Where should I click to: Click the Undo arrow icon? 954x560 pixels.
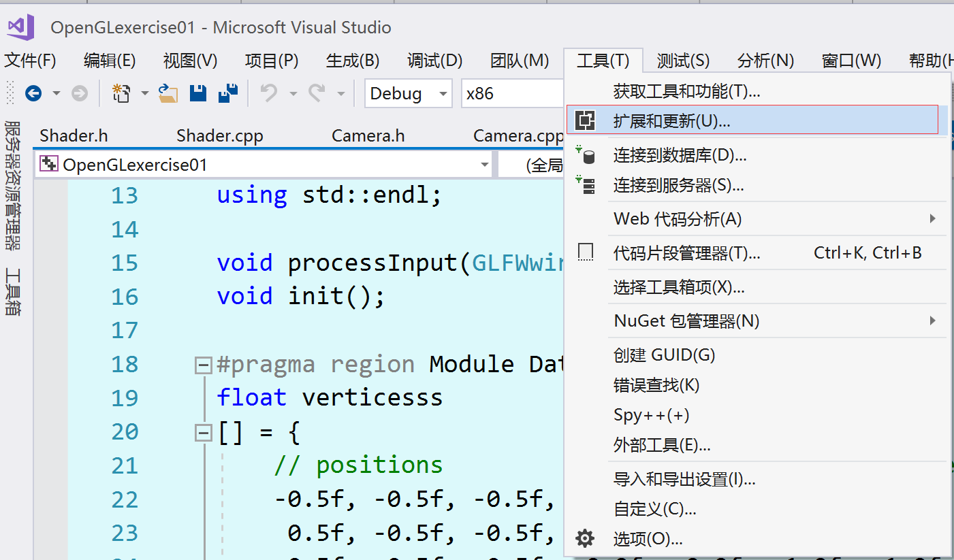(x=269, y=93)
